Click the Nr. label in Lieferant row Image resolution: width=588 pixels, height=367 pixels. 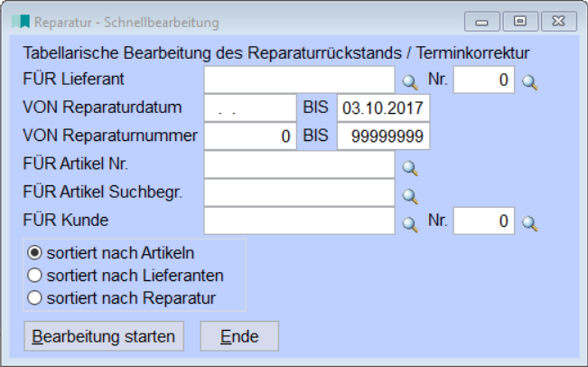pyautogui.click(x=438, y=79)
